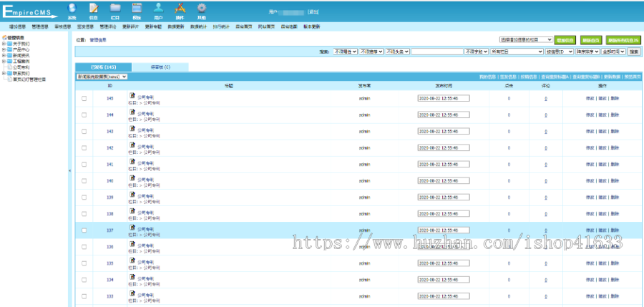The image size is (644, 307).
Task: Expand the 新闻资讯 tree node
Action: pyautogui.click(x=4, y=55)
